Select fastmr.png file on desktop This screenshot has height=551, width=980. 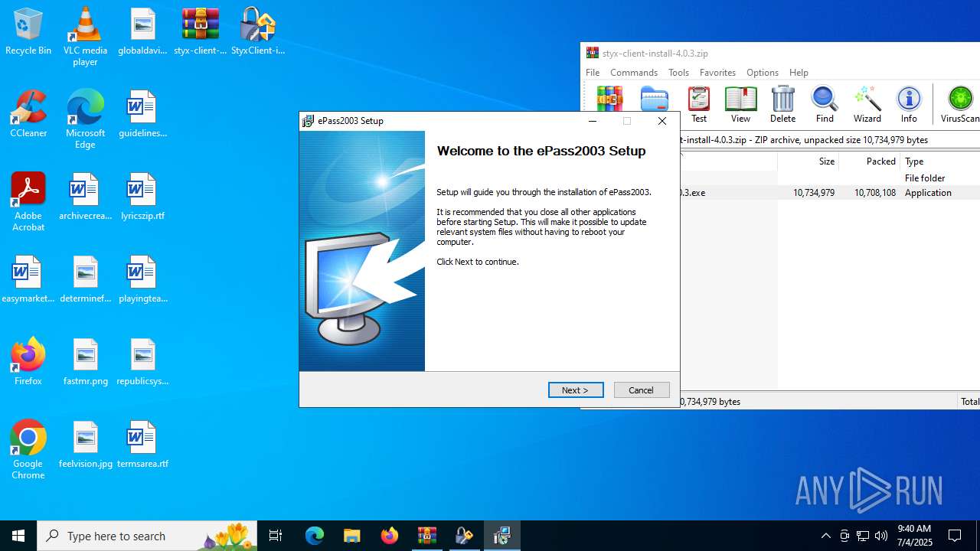(85, 363)
